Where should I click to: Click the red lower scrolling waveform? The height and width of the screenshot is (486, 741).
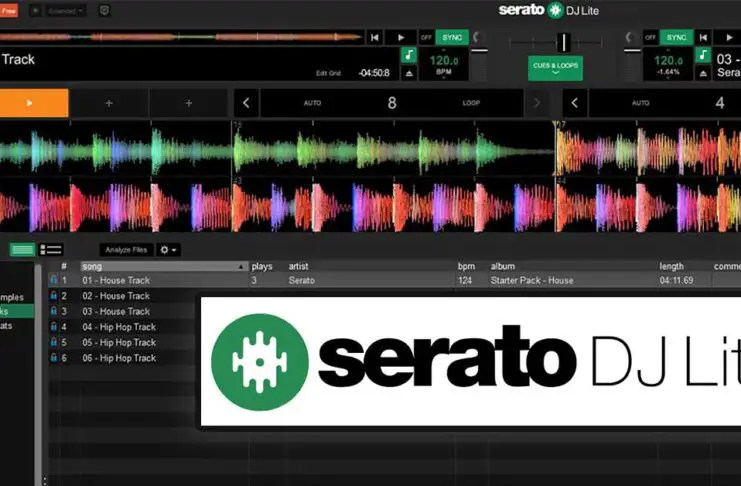coord(370,206)
